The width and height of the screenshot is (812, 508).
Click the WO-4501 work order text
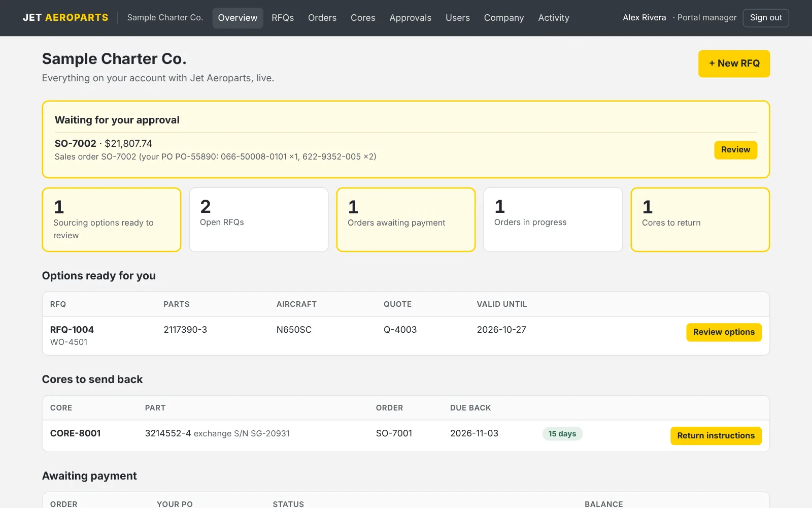(x=69, y=342)
